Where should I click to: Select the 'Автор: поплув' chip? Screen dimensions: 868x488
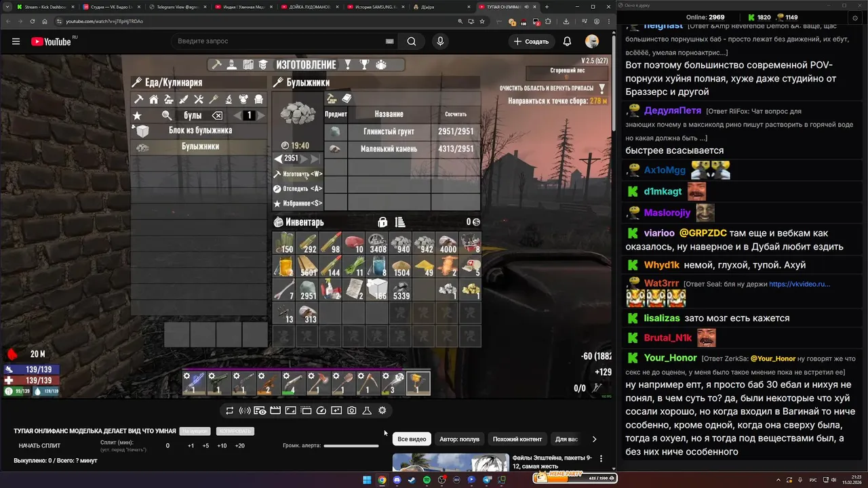click(x=459, y=439)
